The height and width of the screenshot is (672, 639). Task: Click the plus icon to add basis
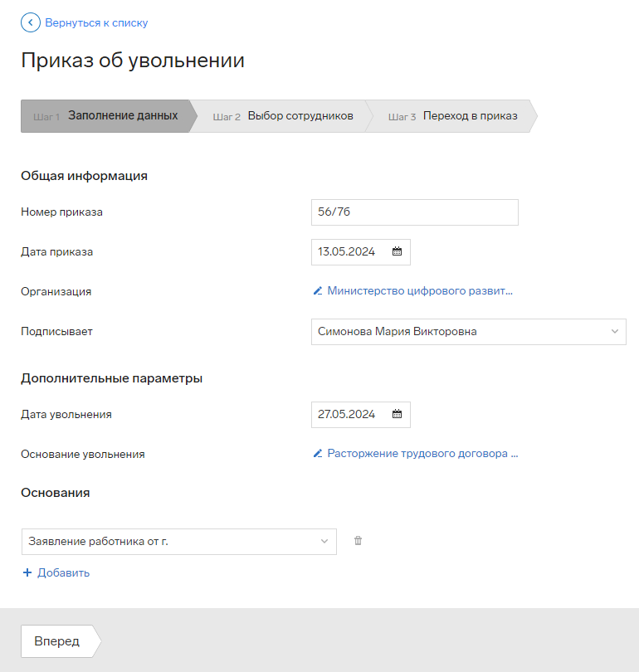point(27,572)
